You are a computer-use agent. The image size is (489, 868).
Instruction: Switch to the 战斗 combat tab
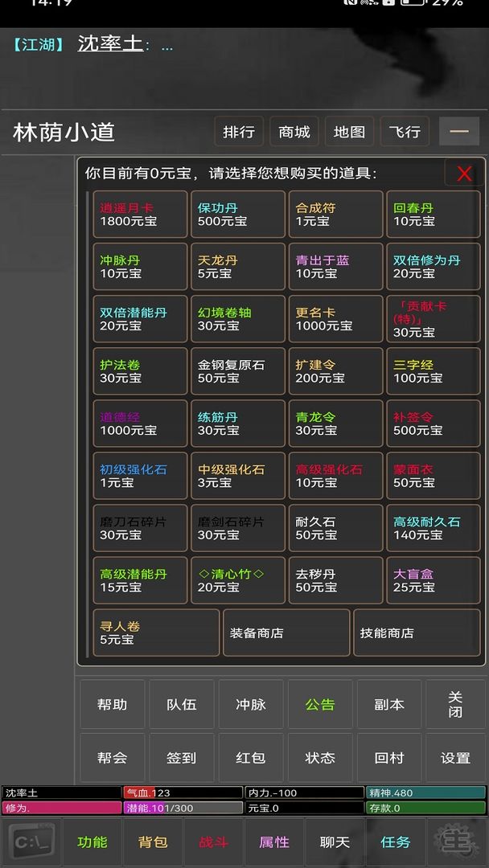click(213, 841)
